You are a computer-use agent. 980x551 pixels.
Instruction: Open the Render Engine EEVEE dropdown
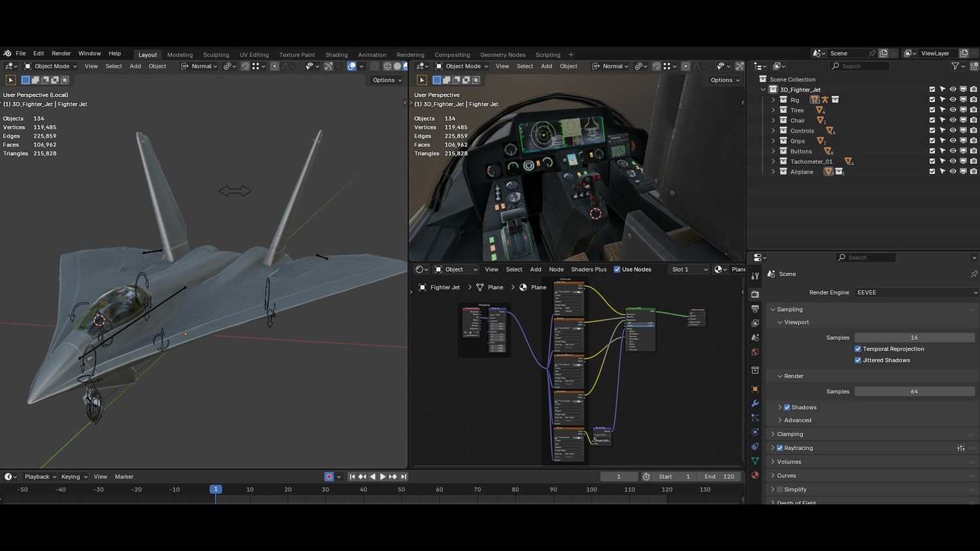click(x=916, y=292)
